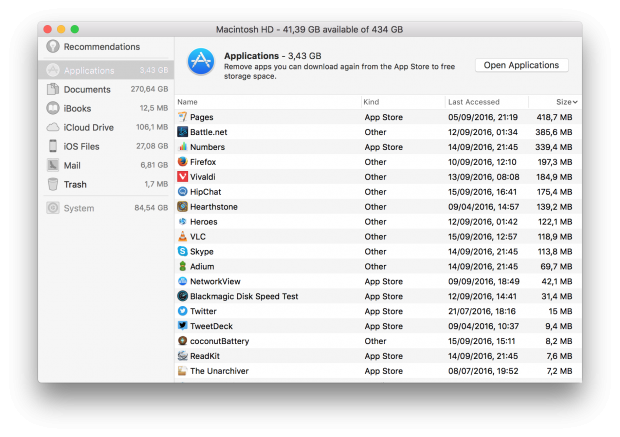Select Documents category label
The width and height of the screenshot is (620, 437).
(87, 89)
